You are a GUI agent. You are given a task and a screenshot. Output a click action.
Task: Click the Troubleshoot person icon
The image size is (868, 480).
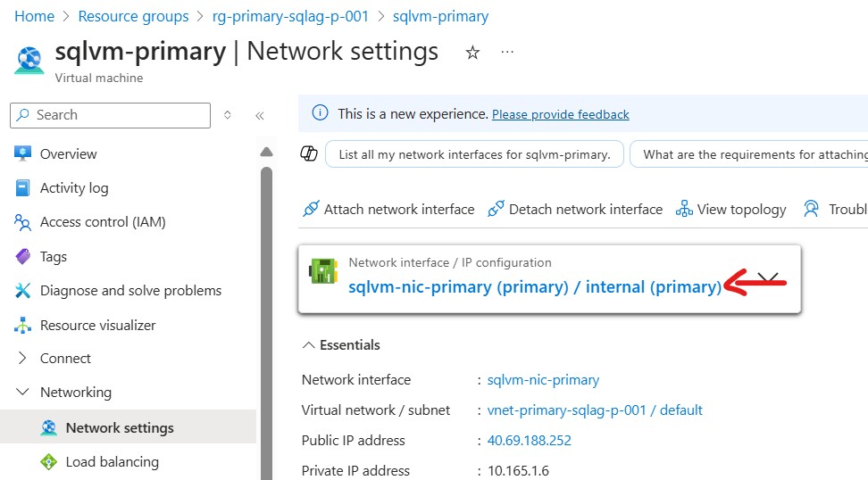coord(811,209)
